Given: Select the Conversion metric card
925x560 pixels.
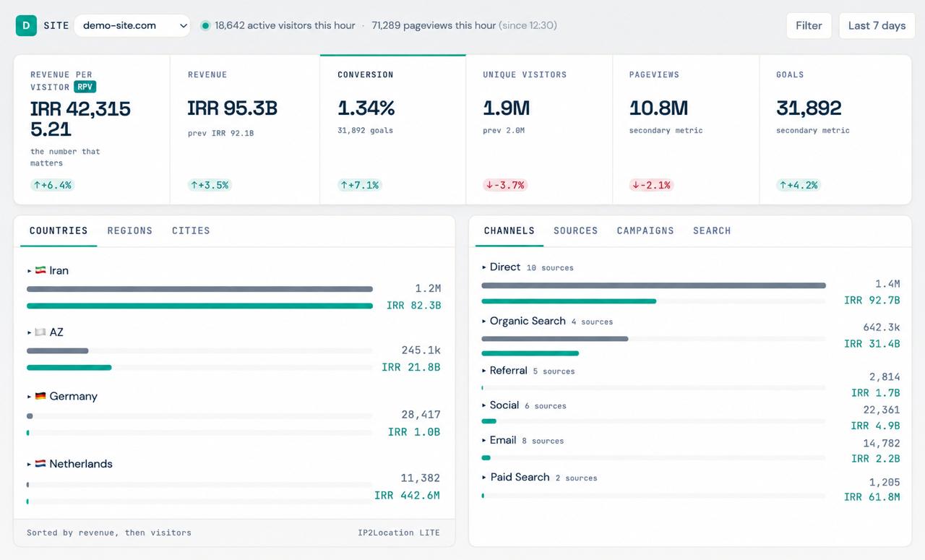Looking at the screenshot, I should click(393, 129).
